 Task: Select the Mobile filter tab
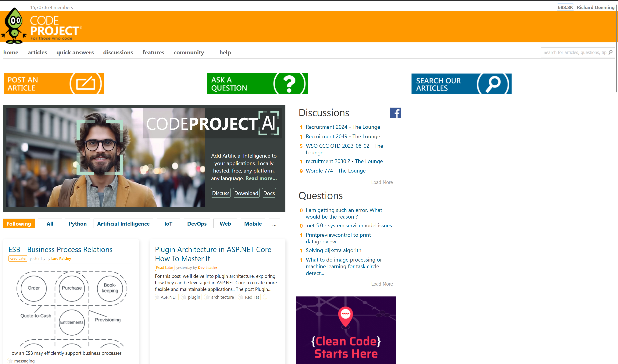[x=253, y=223]
